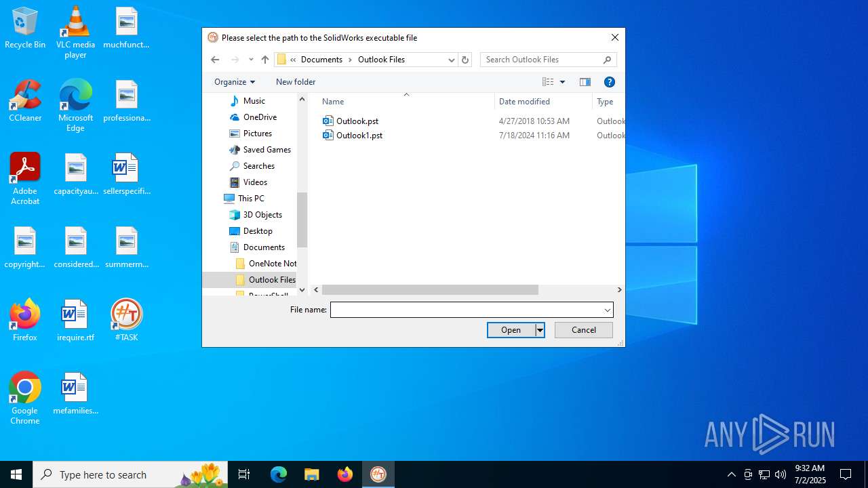
Task: Open the Open button split arrow
Action: (540, 330)
